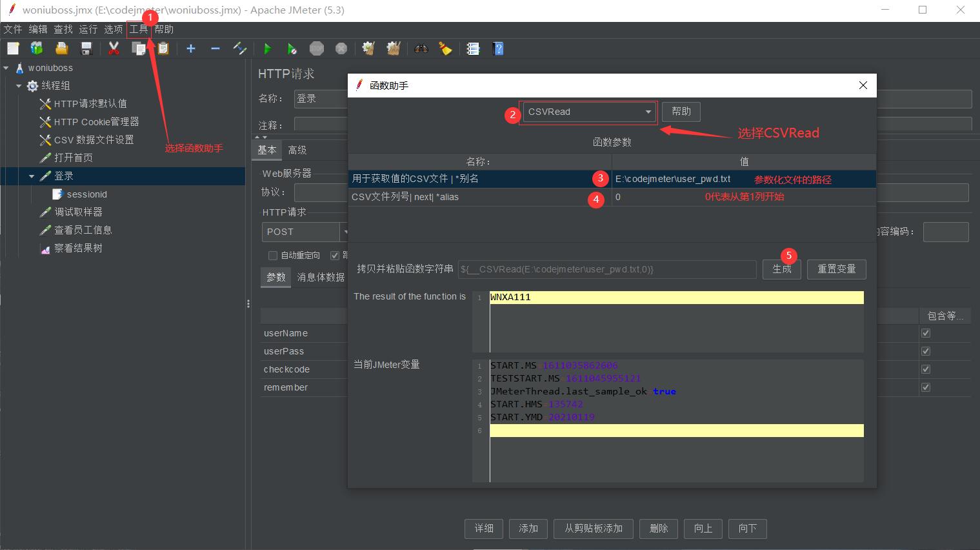Toggle include-equals checkbox for userPass row
Screen dimensions: 980x550
click(x=926, y=351)
